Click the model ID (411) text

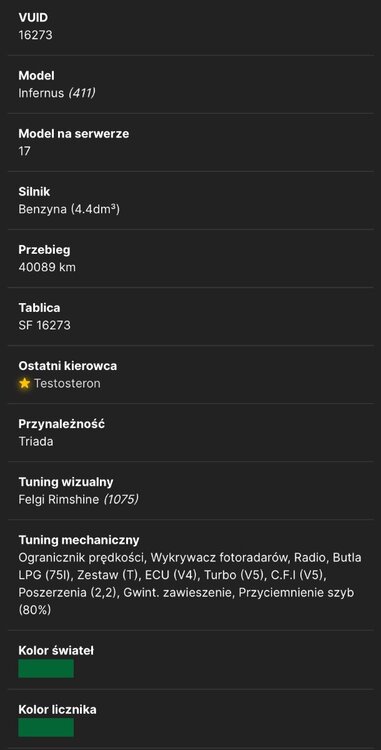click(x=81, y=93)
